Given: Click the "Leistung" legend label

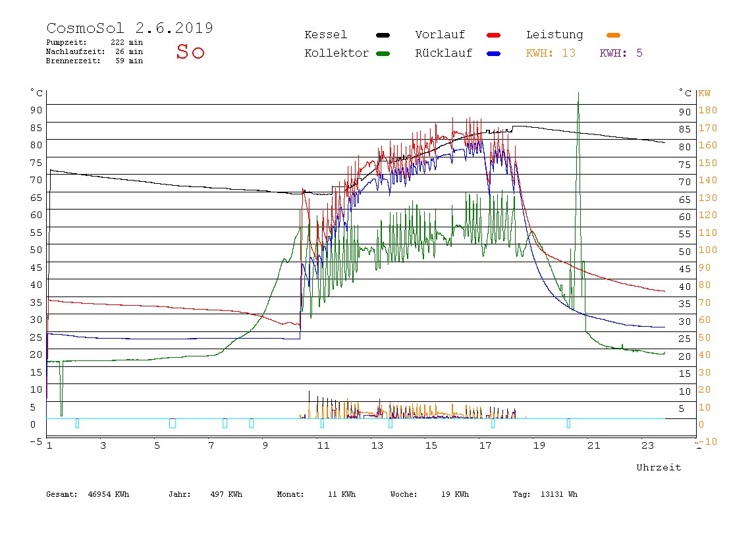Looking at the screenshot, I should (554, 35).
